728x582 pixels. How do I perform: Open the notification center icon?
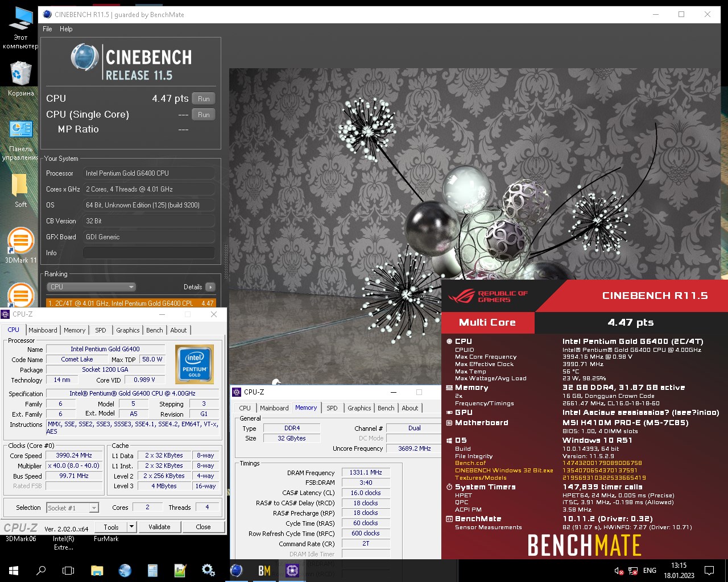coord(709,570)
